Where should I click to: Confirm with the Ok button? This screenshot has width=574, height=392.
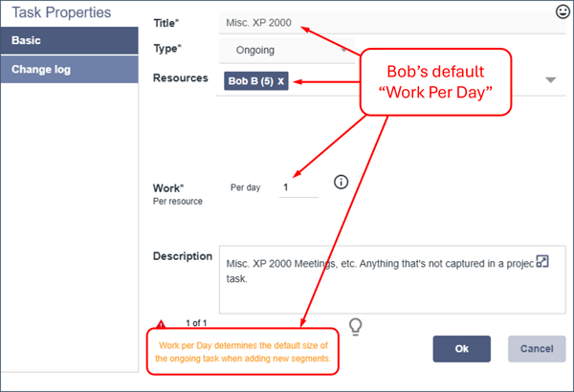pos(462,349)
